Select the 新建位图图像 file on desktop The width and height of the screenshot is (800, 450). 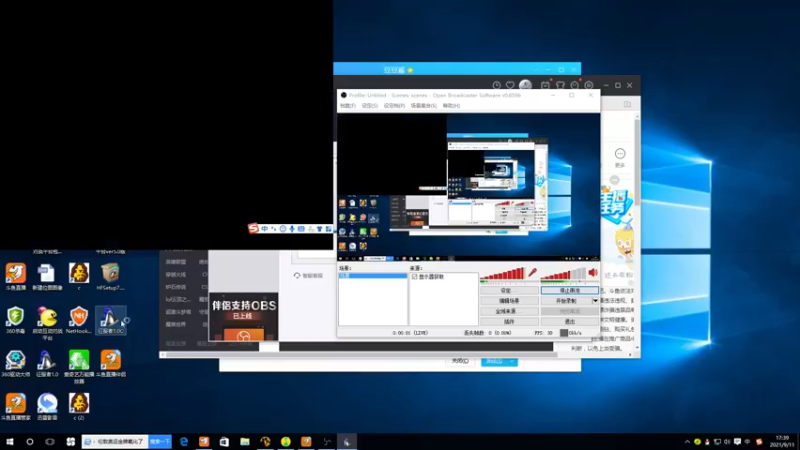[x=47, y=277]
